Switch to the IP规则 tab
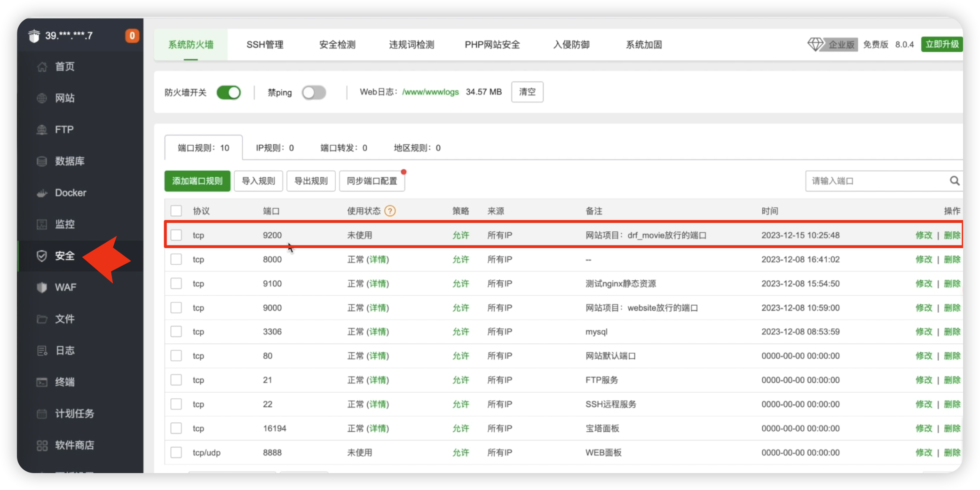This screenshot has width=980, height=490. tap(275, 148)
